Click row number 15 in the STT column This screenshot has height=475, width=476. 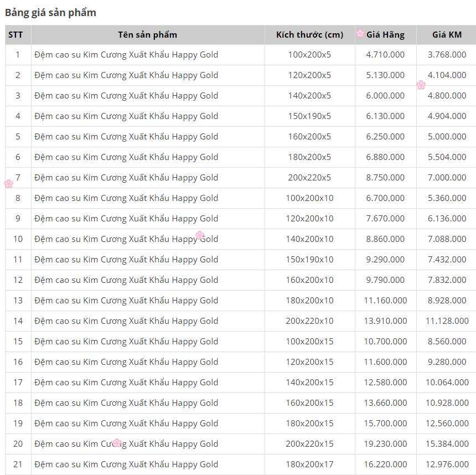(18, 342)
